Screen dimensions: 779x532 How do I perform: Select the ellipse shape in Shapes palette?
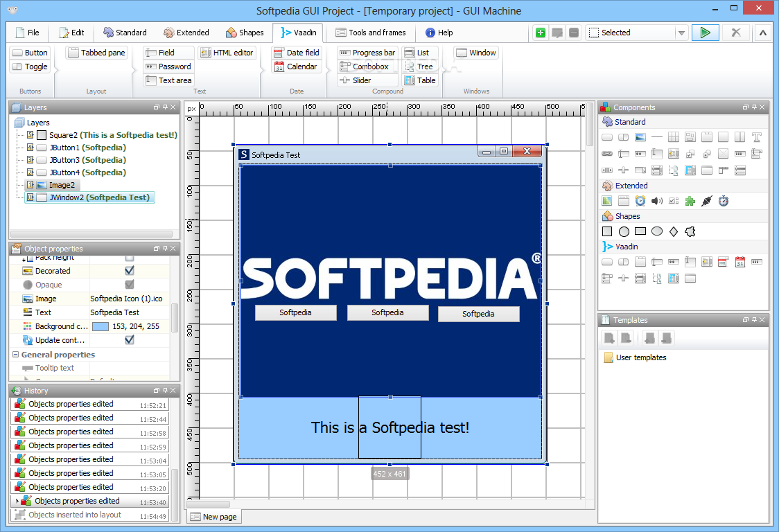pos(657,231)
